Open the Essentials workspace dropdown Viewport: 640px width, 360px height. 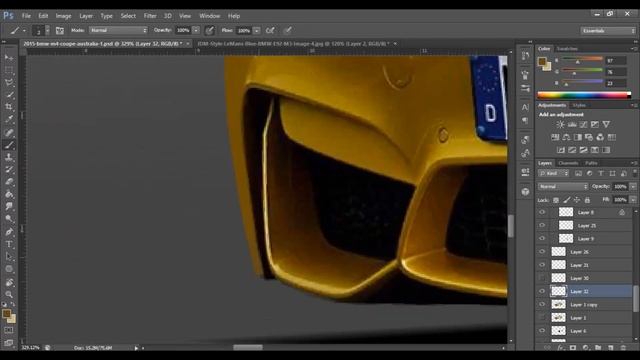click(608, 31)
